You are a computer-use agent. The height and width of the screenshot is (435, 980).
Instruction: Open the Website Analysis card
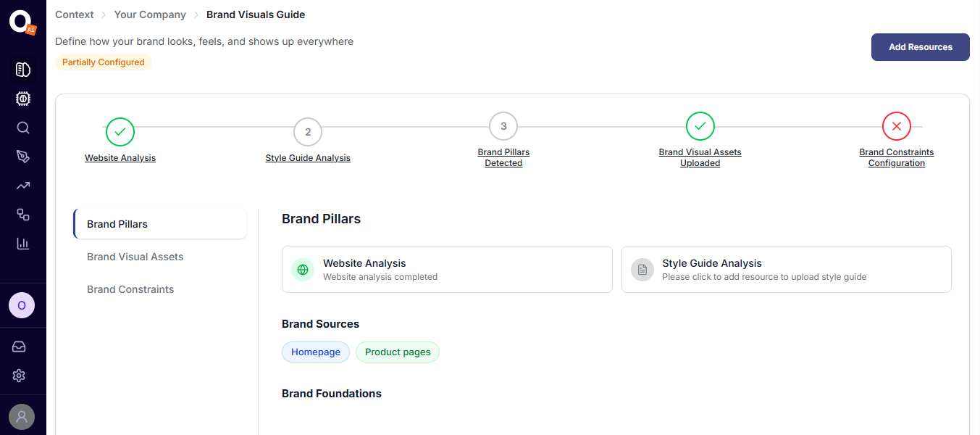[447, 270]
